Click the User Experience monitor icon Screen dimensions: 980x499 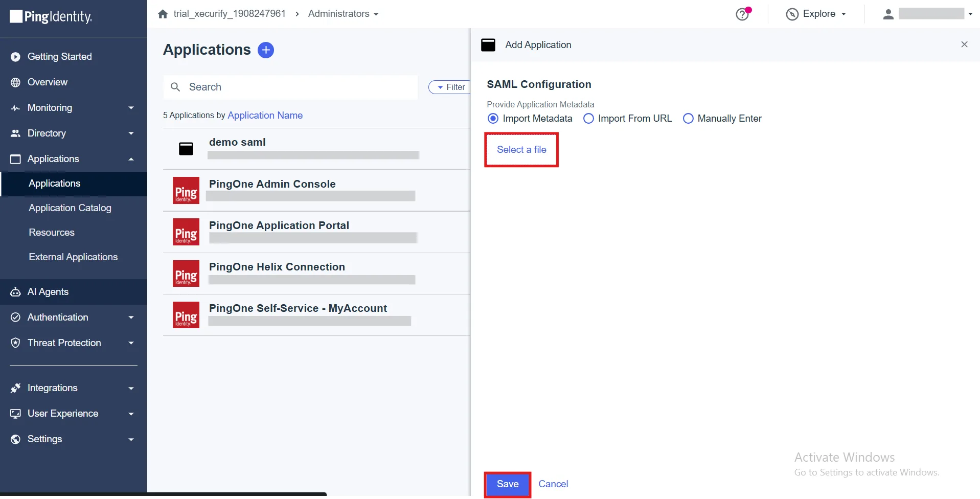point(16,414)
